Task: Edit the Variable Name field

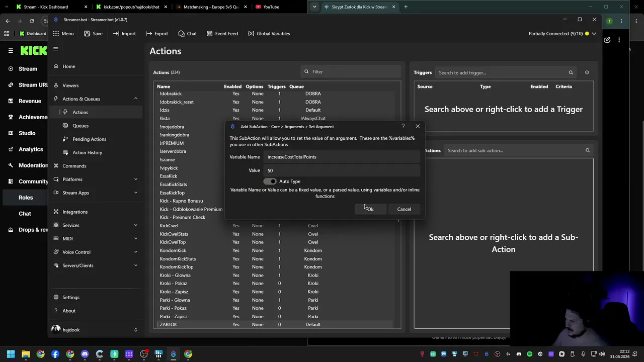Action: click(x=342, y=157)
